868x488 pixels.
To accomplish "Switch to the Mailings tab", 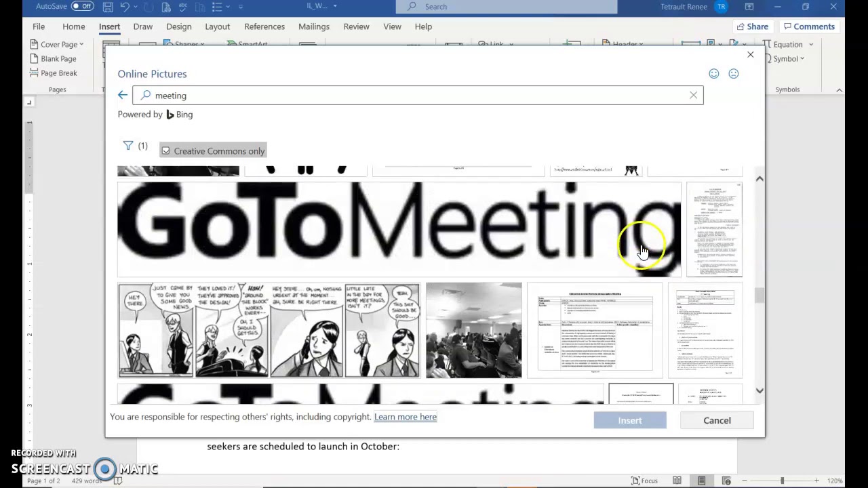I will click(314, 26).
